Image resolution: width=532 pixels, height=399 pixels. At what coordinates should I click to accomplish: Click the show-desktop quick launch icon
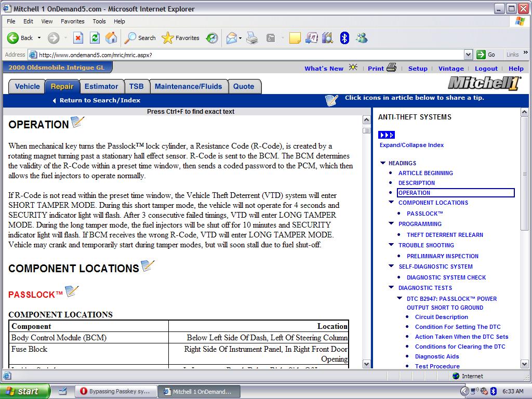(x=63, y=391)
